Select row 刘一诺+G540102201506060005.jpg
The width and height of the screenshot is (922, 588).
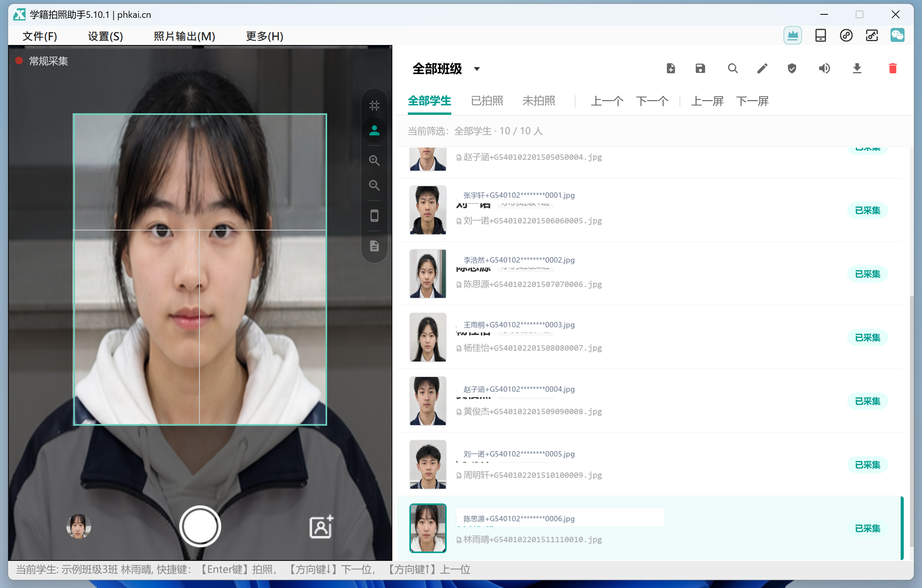coord(650,210)
